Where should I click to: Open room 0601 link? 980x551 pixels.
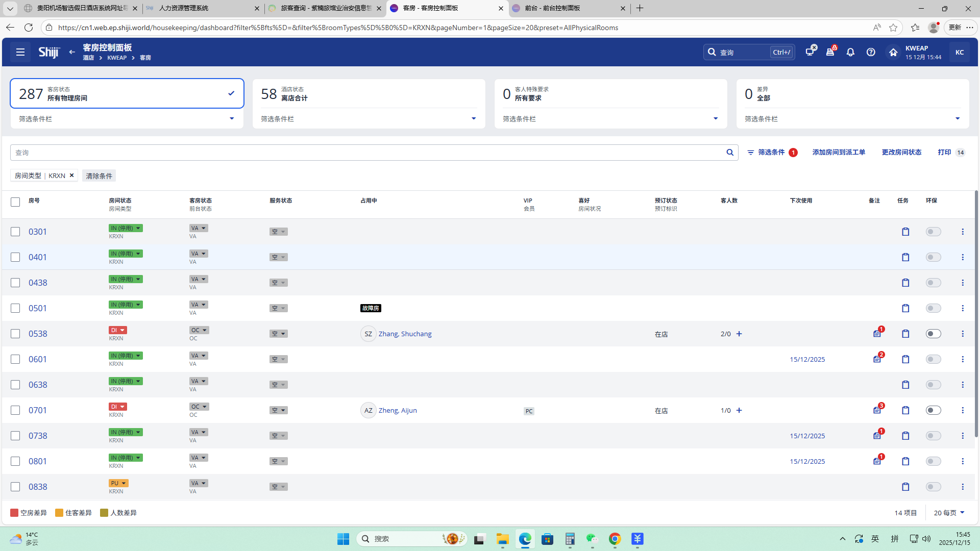[x=38, y=359]
